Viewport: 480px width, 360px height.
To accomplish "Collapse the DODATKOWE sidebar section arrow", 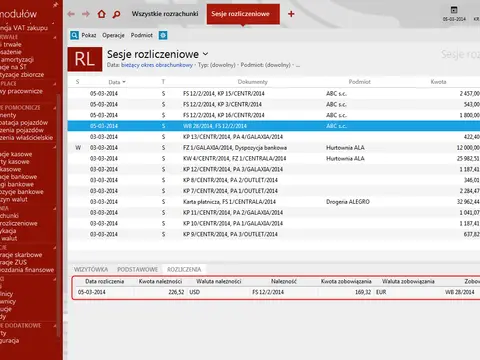I will (x=55, y=326).
